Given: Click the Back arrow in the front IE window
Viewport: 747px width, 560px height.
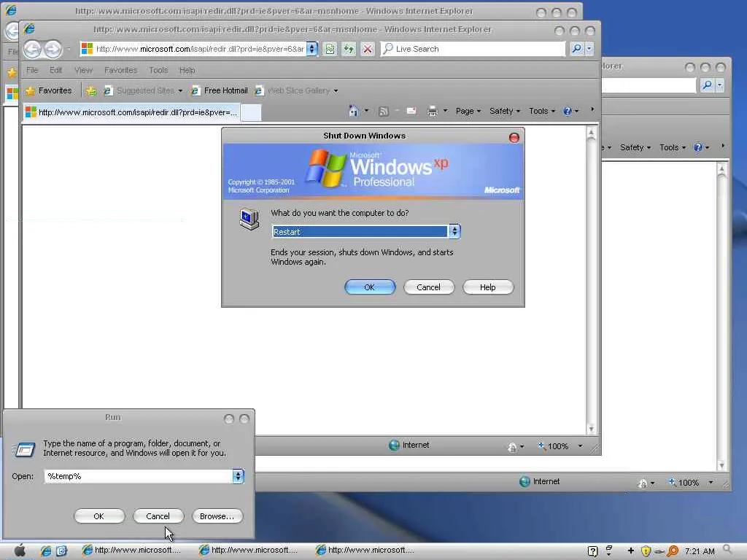Looking at the screenshot, I should tap(32, 49).
